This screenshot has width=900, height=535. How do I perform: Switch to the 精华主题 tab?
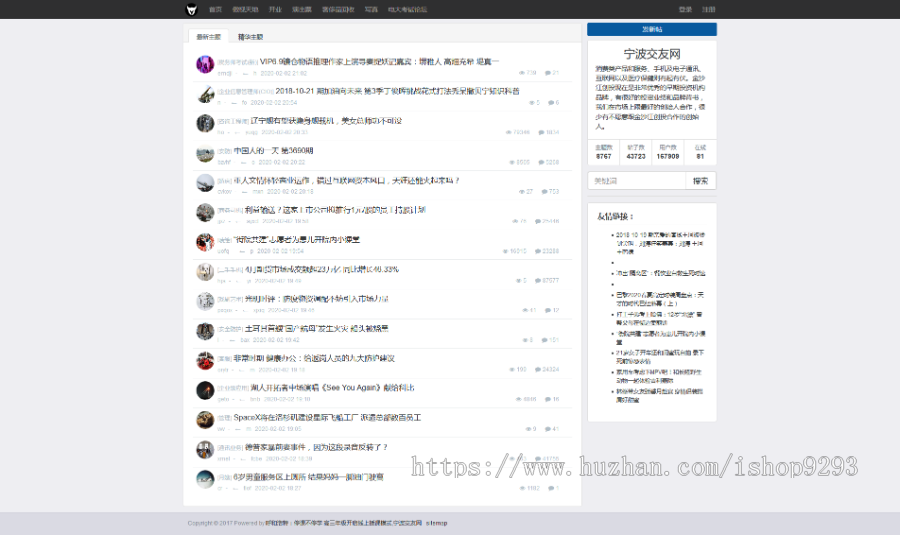point(250,37)
